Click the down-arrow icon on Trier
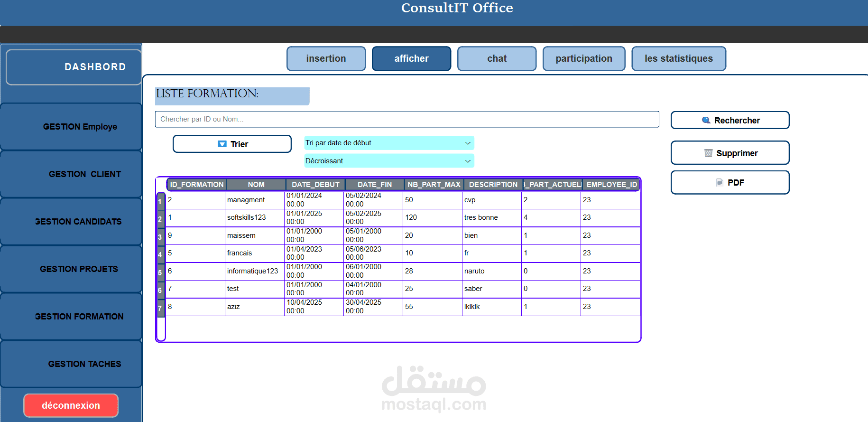 click(x=222, y=144)
